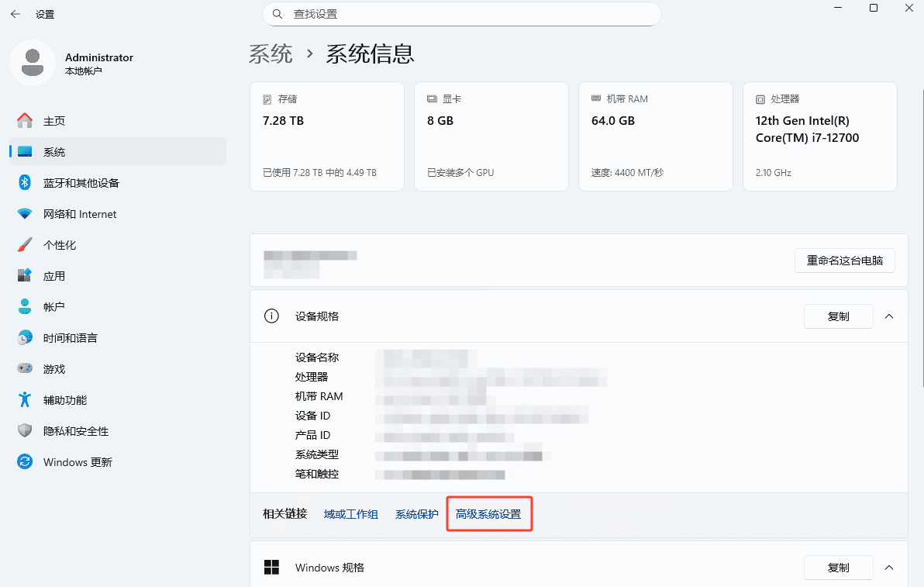Click the 帐户 person icon
924x587 pixels.
click(25, 306)
